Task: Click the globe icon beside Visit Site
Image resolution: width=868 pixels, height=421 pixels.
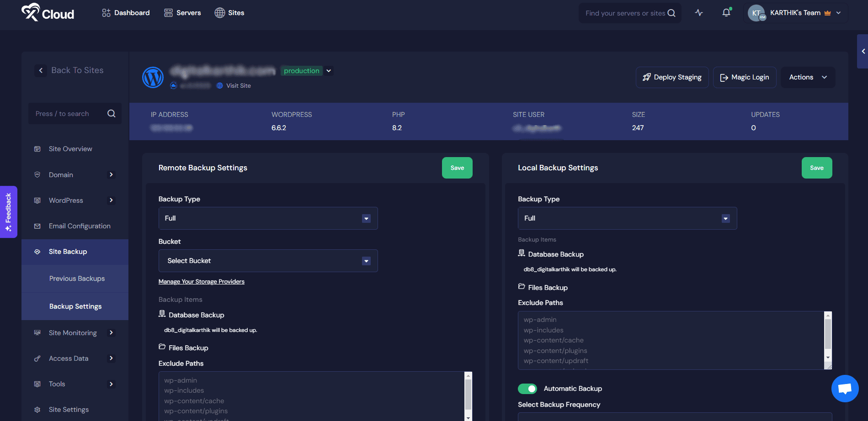Action: click(x=220, y=85)
